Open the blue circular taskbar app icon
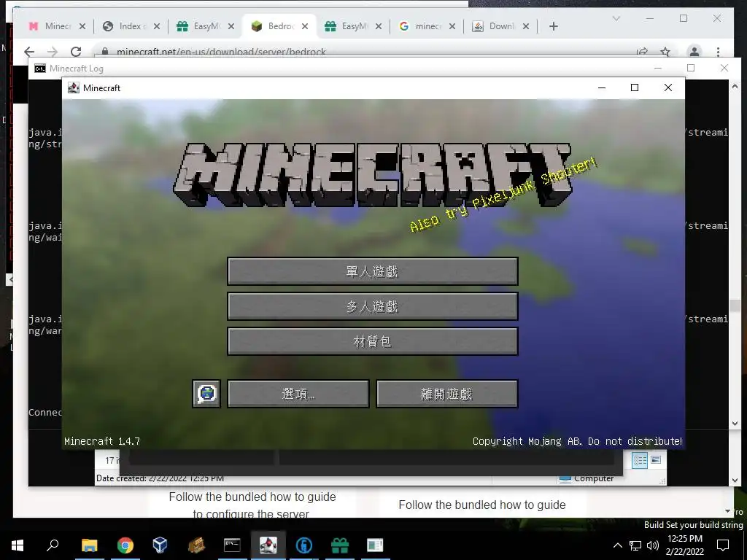 pyautogui.click(x=304, y=545)
